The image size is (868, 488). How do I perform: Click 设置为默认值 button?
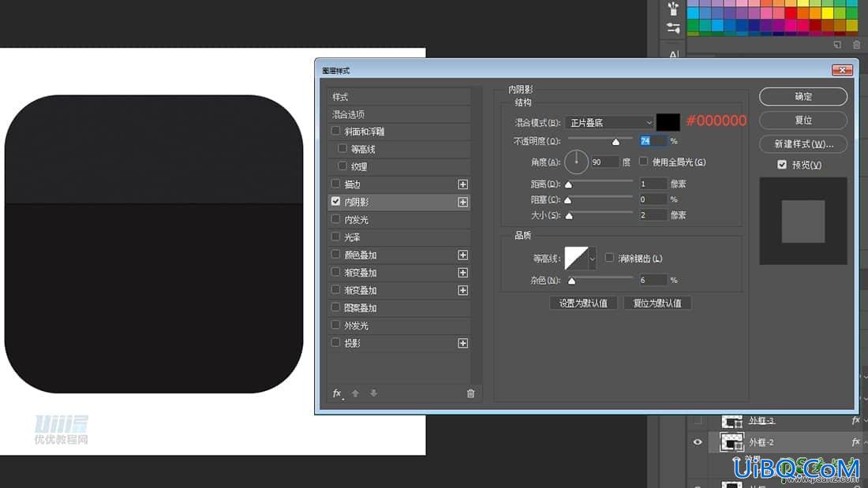click(x=583, y=304)
